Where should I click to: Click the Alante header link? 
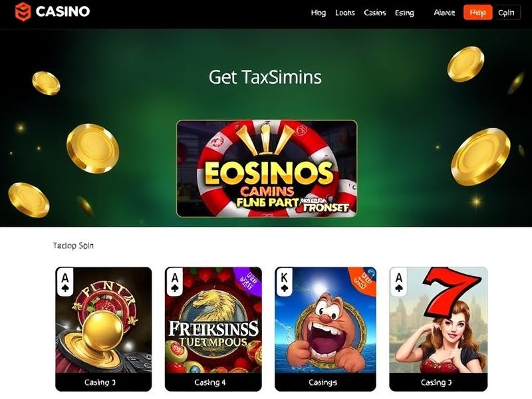pyautogui.click(x=444, y=13)
